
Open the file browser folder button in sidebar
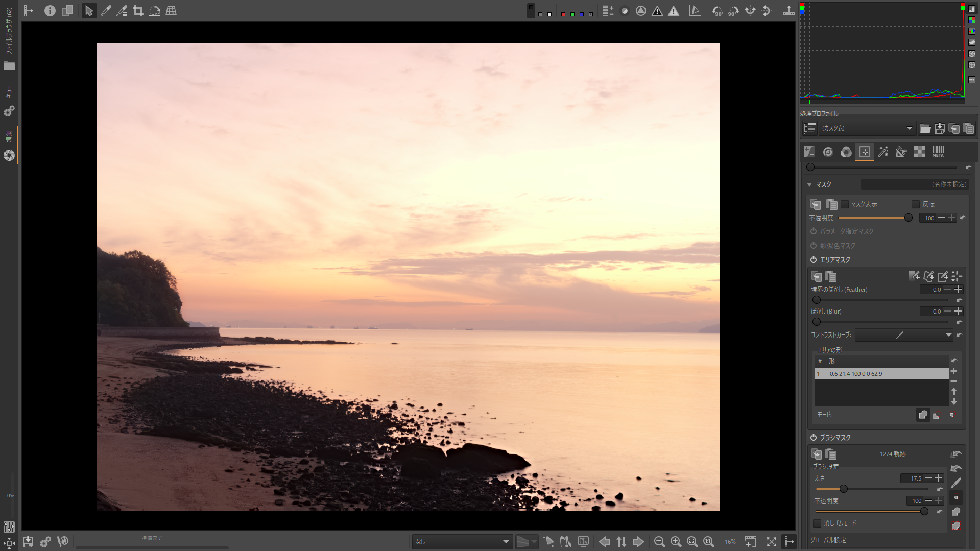coord(9,66)
